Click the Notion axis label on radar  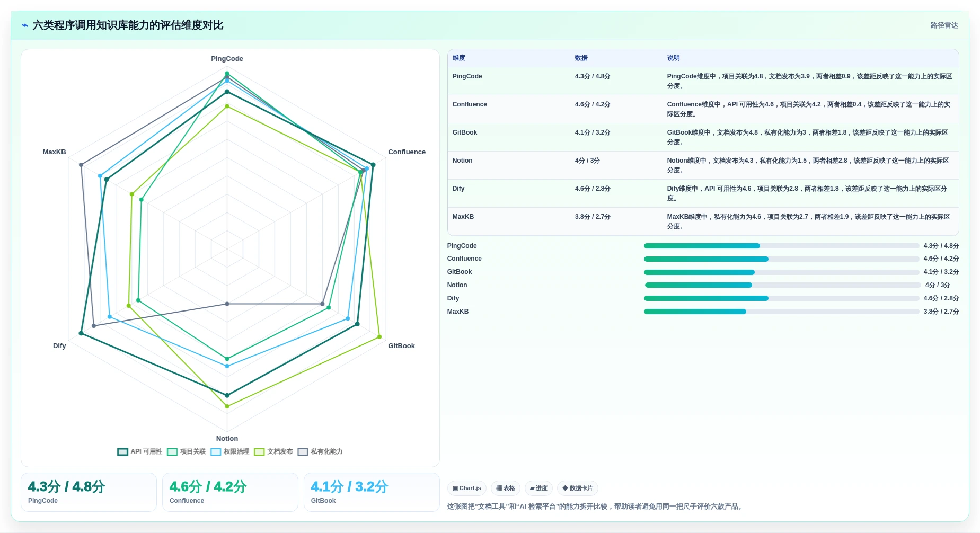[227, 439]
